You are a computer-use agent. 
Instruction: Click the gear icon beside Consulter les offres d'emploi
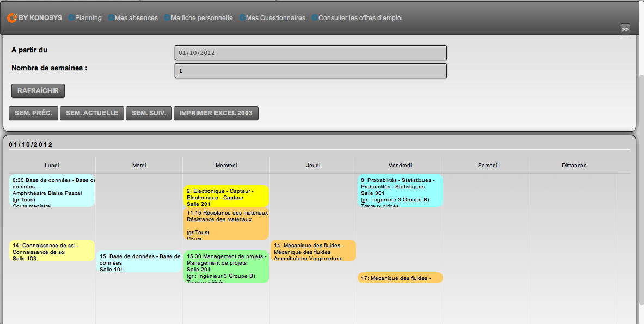[315, 17]
